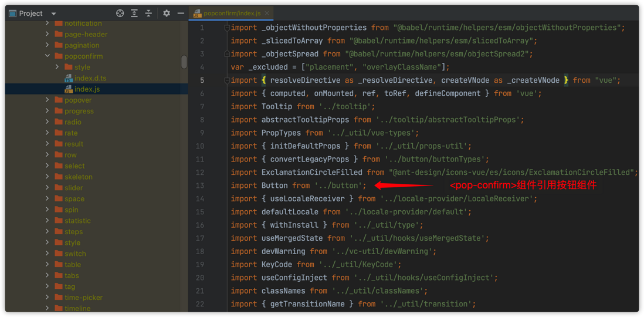Image resolution: width=644 pixels, height=317 pixels.
Task: Select the spin folder
Action: click(x=71, y=210)
